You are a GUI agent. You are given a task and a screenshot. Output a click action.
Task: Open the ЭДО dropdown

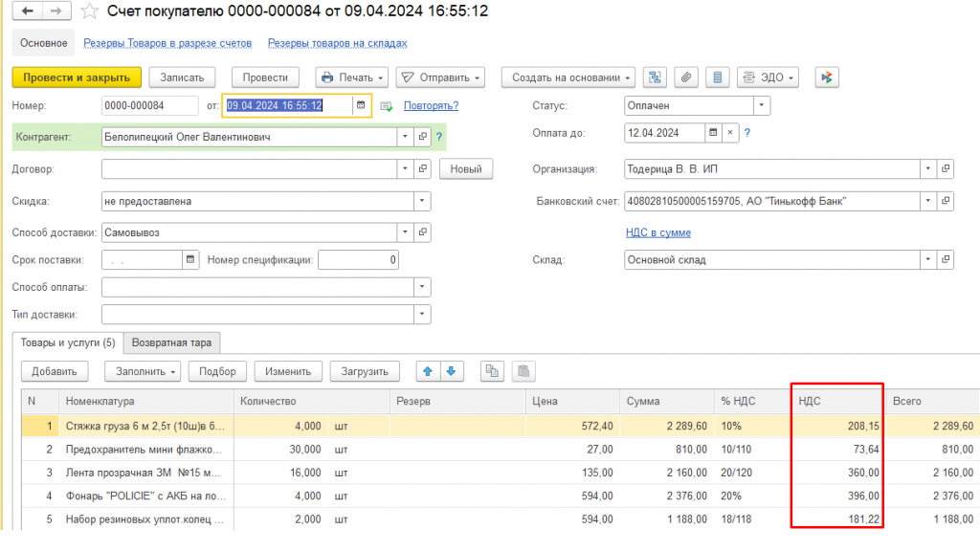768,77
